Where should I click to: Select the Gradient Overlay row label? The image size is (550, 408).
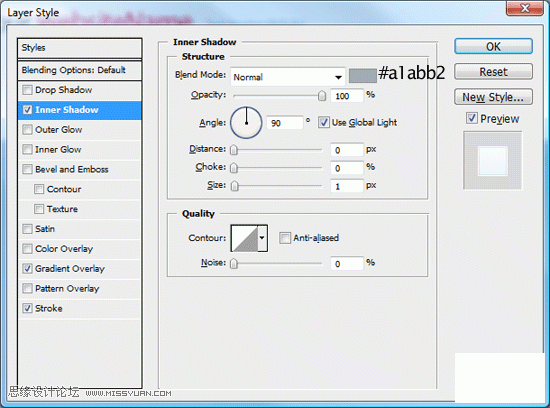[x=70, y=269]
